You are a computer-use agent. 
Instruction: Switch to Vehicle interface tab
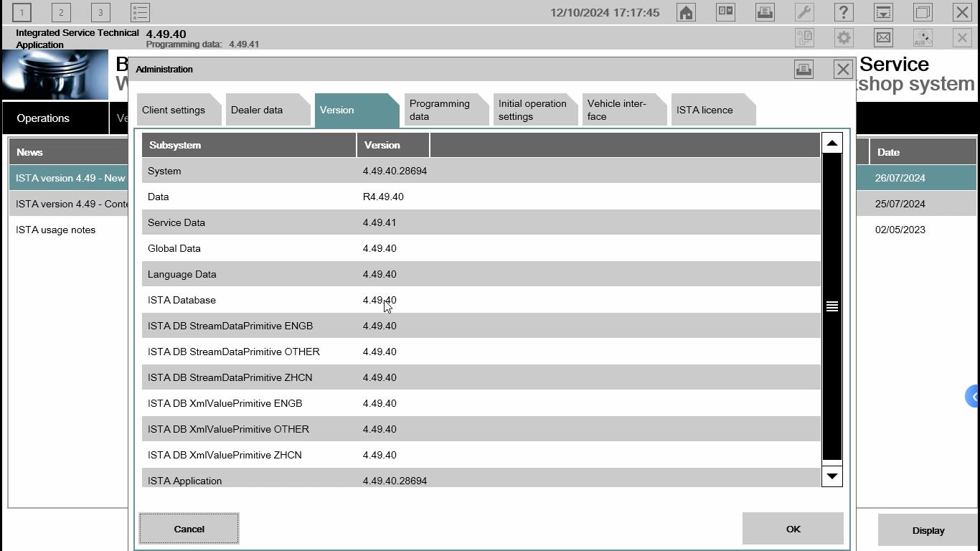pos(623,110)
